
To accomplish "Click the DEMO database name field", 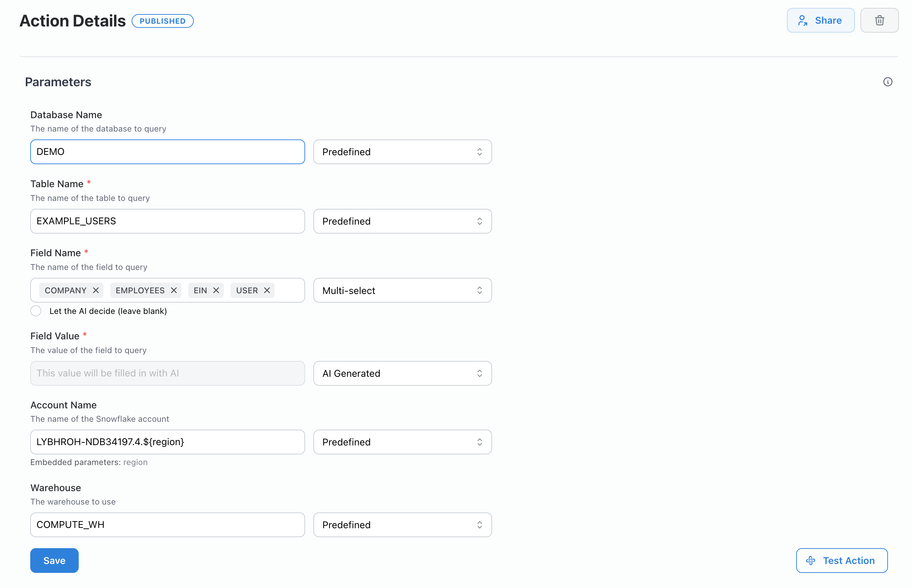I will pos(167,152).
